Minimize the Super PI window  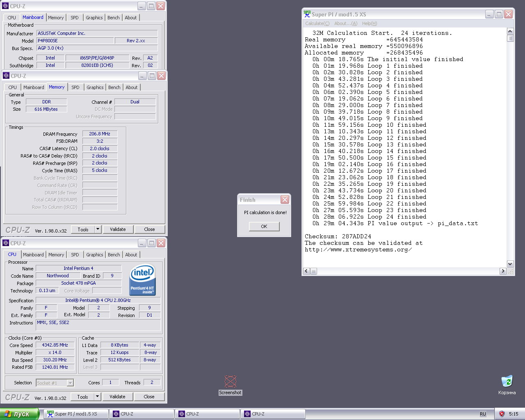(x=489, y=14)
